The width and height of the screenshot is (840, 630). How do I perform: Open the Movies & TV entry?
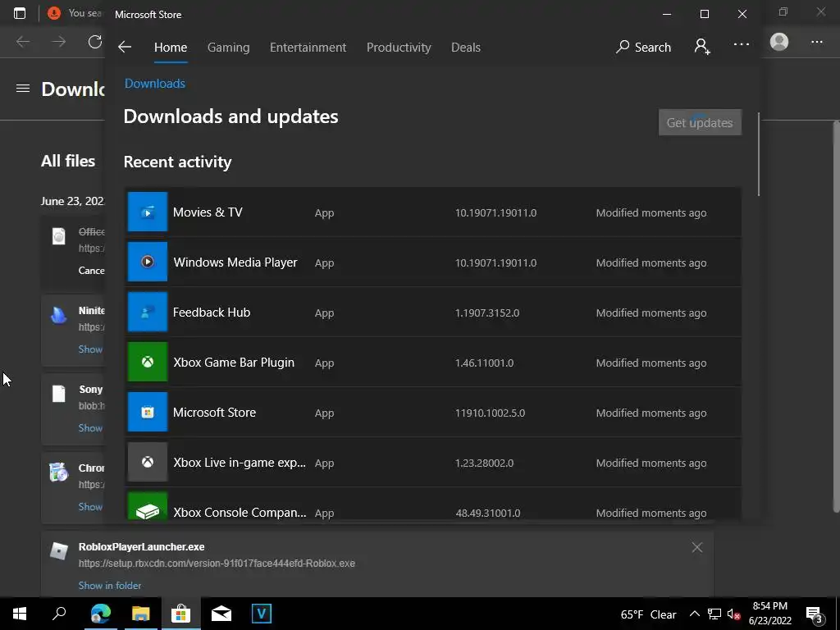434,212
